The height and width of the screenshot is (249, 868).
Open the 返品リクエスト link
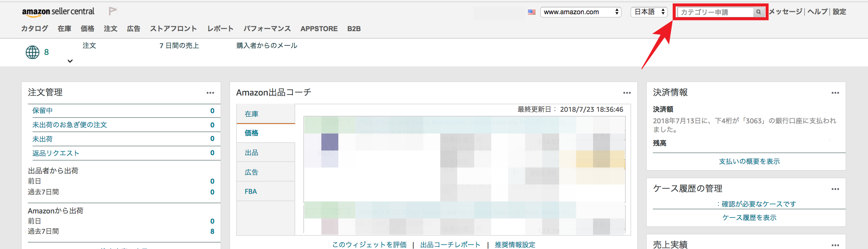coord(56,153)
